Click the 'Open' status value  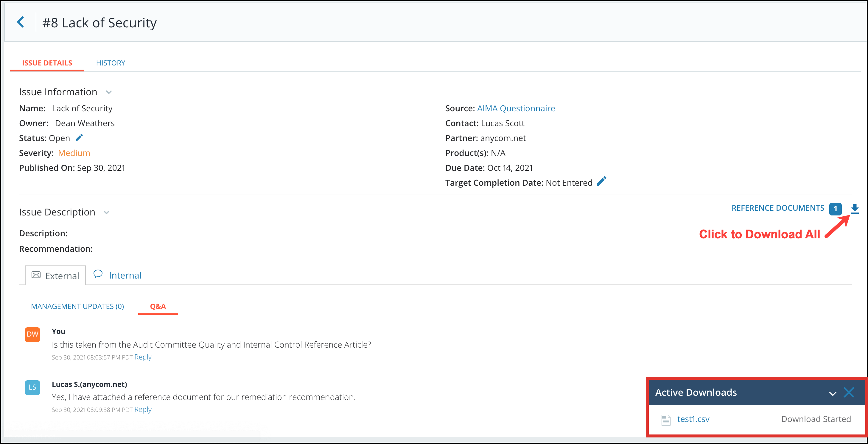(59, 138)
